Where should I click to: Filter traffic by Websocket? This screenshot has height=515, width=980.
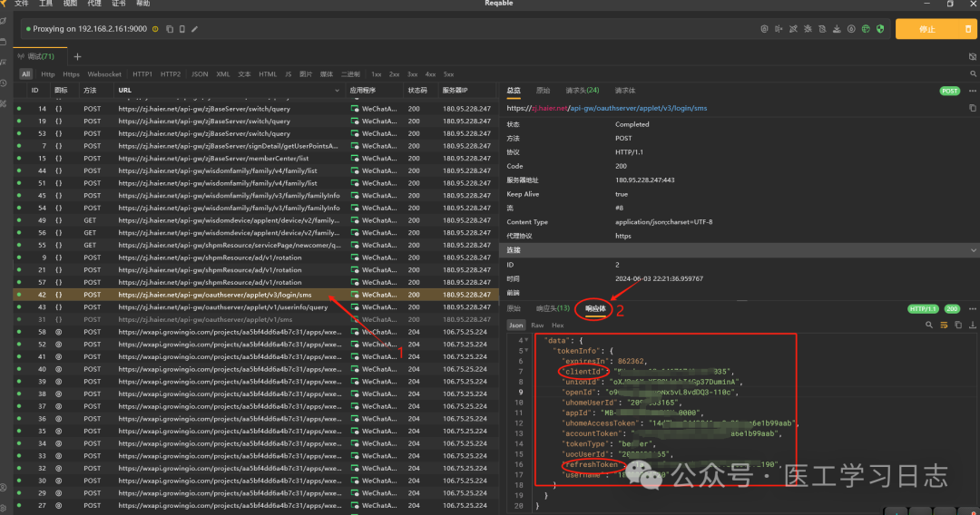coord(104,74)
